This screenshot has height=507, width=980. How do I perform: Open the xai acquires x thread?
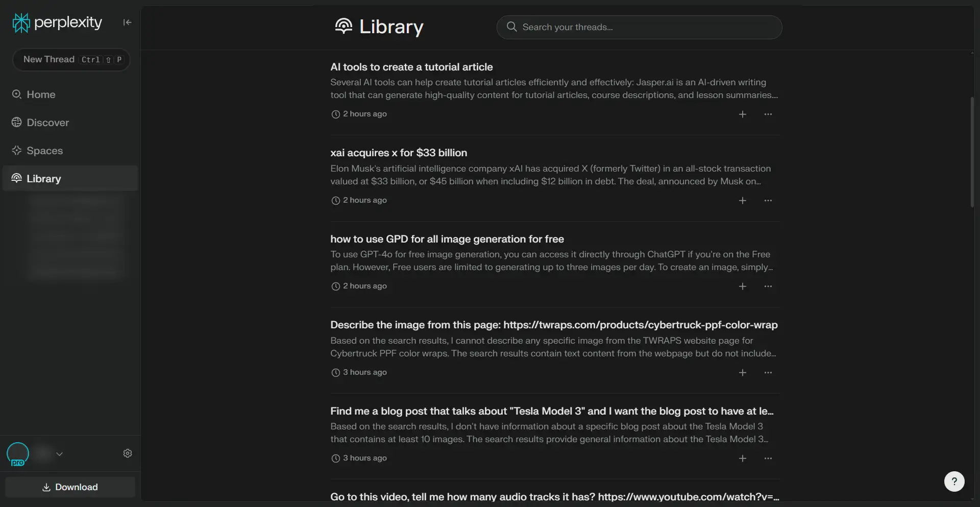pyautogui.click(x=399, y=153)
